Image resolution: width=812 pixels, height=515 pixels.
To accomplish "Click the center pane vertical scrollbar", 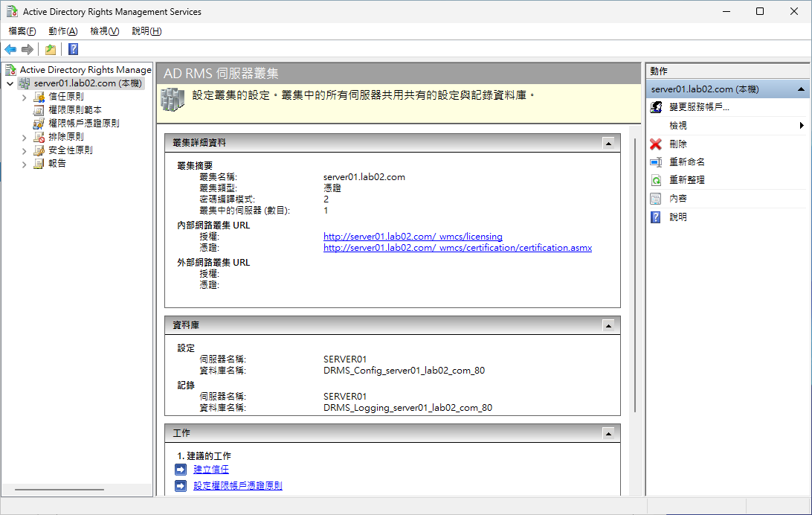I will [635, 275].
